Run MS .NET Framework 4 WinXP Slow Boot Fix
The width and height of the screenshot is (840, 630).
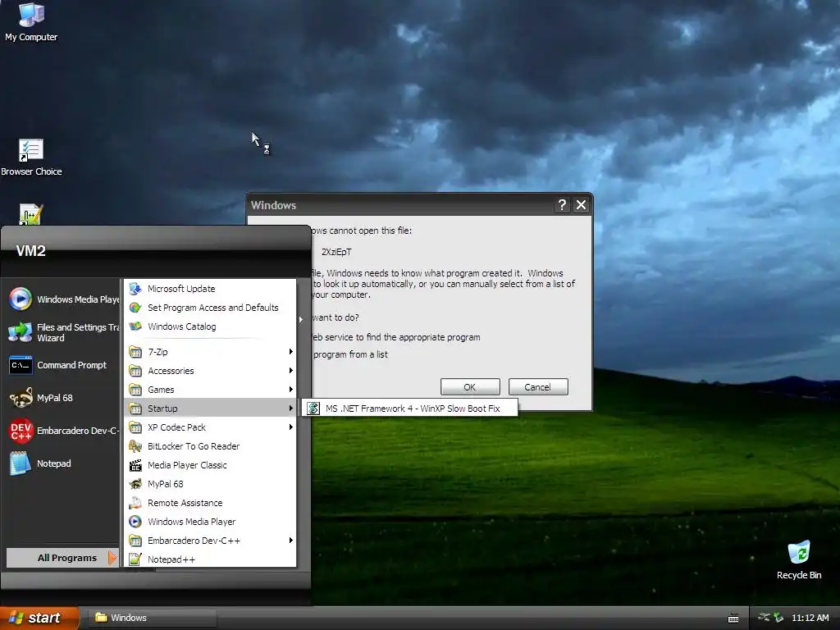[x=410, y=409]
